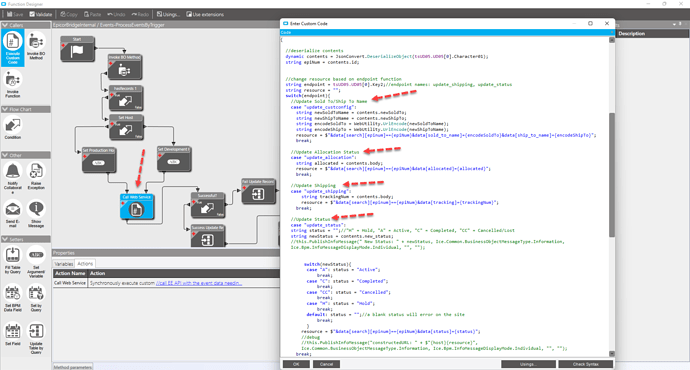690x370 pixels.
Task: Click the update_shipping case line in code
Action: (321, 191)
